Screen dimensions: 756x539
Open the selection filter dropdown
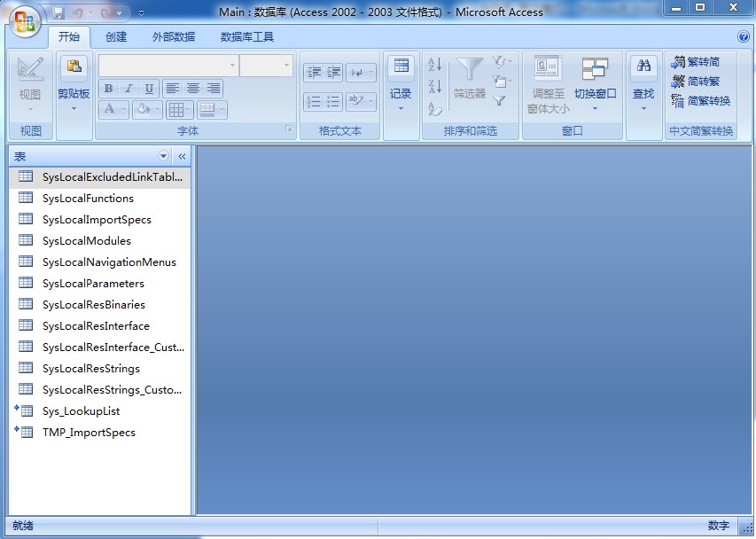[x=502, y=62]
